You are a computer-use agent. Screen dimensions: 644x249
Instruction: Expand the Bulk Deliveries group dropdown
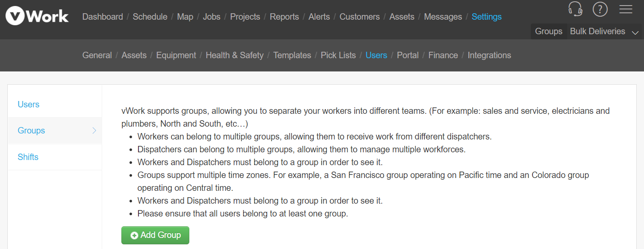click(x=604, y=31)
